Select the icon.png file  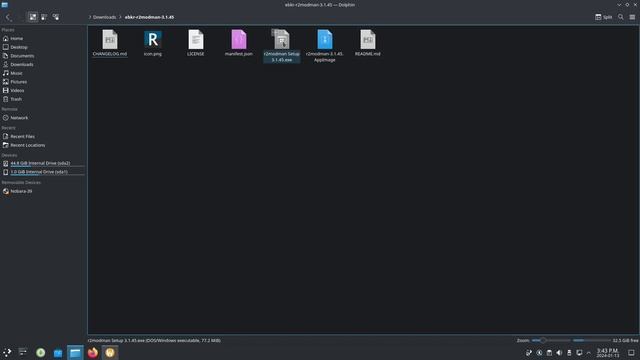click(153, 43)
